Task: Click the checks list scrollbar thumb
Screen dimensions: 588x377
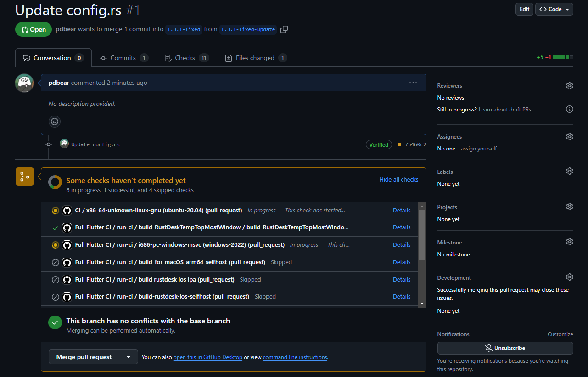Action: (x=422, y=235)
